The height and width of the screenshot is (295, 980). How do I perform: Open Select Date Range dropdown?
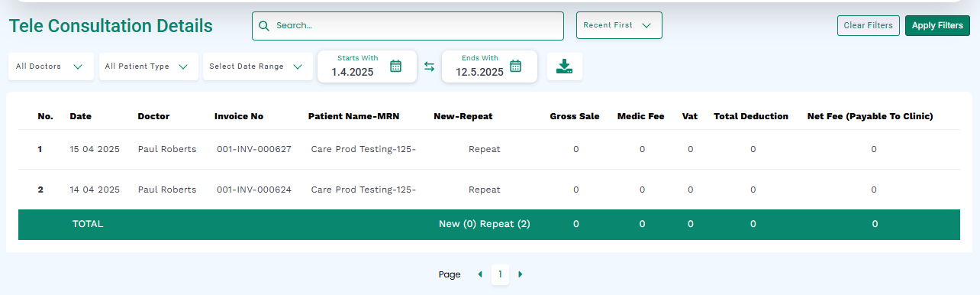click(x=257, y=66)
